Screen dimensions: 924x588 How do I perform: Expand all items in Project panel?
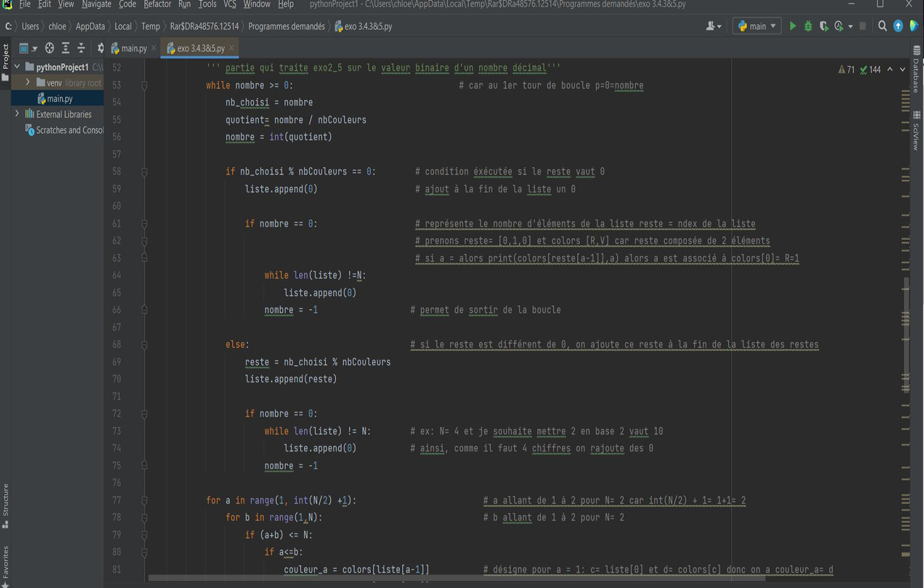(x=65, y=48)
